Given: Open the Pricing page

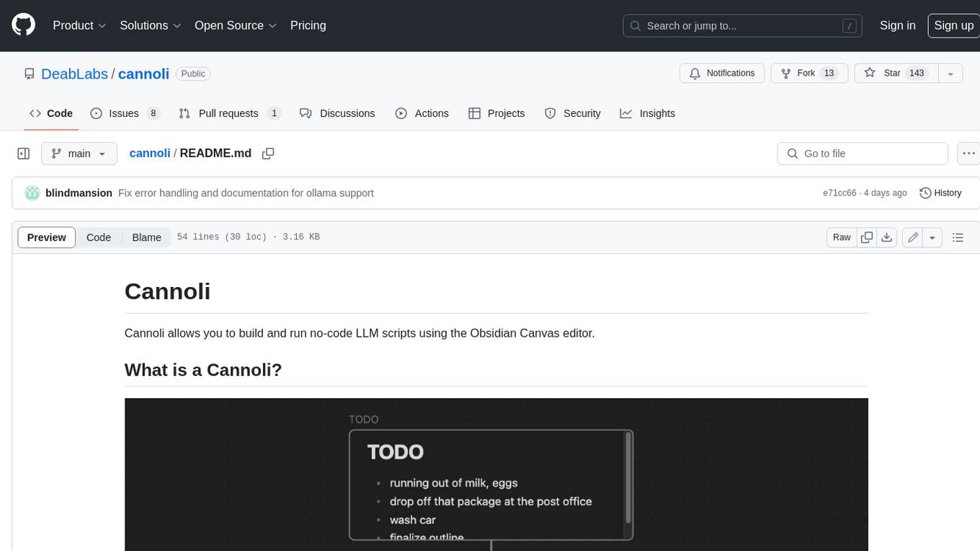Looking at the screenshot, I should [308, 25].
